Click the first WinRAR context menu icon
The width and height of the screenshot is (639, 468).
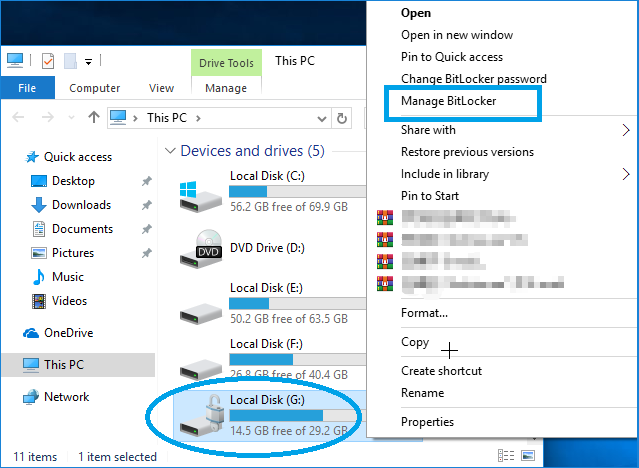point(385,217)
